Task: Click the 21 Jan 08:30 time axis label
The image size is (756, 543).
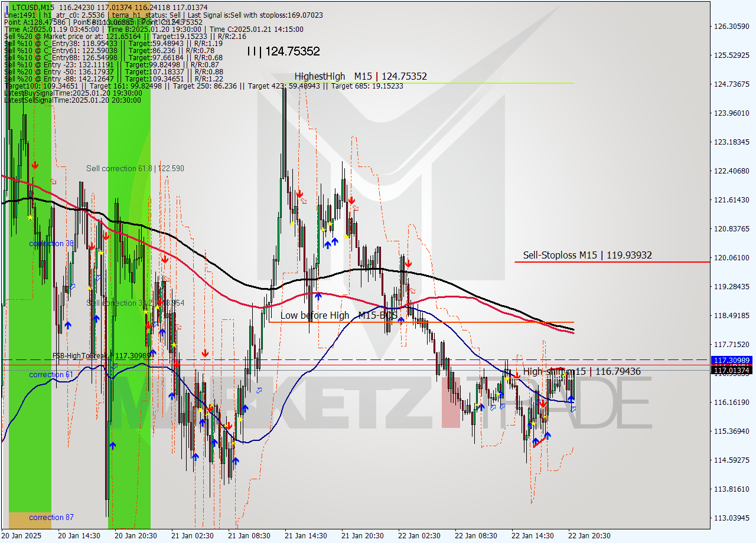Action: pos(249,536)
